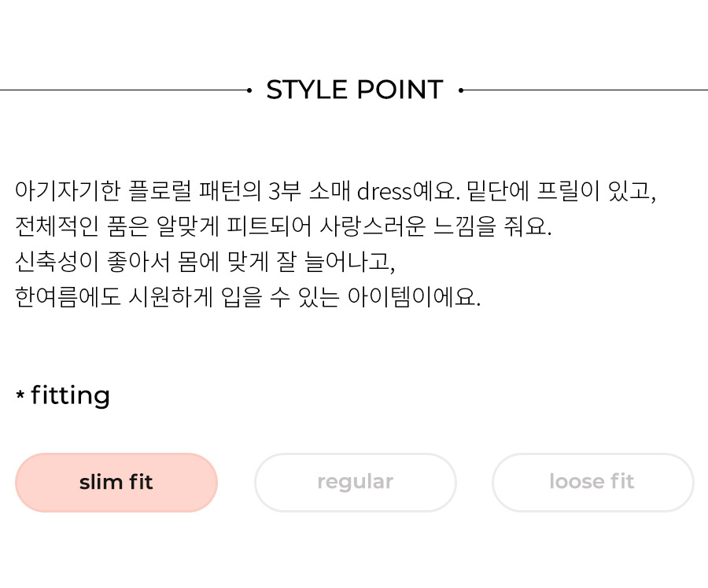Click the 프릴이 있고 phrase
Viewport: 708px width, 588px height.
(596, 191)
